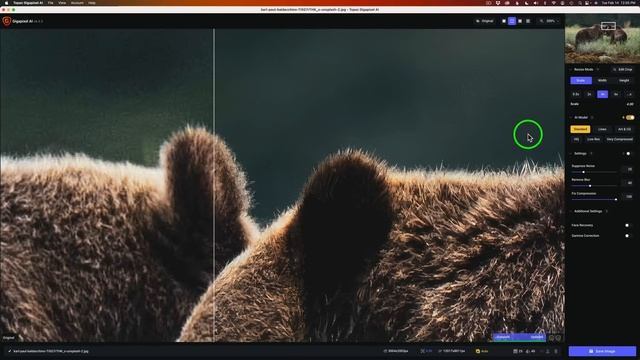The width and height of the screenshot is (640, 360).
Task: Click the noise setting icon in bottom bar
Action: click(515, 351)
